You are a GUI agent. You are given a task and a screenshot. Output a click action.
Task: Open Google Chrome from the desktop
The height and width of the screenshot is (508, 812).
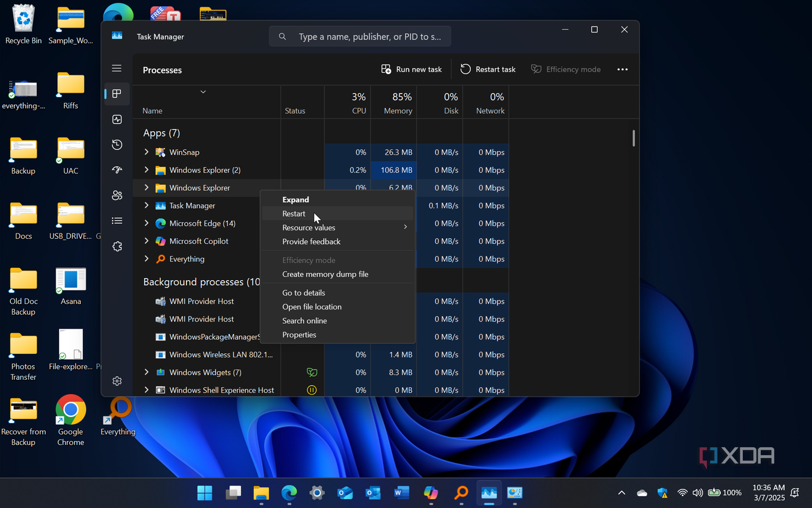tap(70, 420)
